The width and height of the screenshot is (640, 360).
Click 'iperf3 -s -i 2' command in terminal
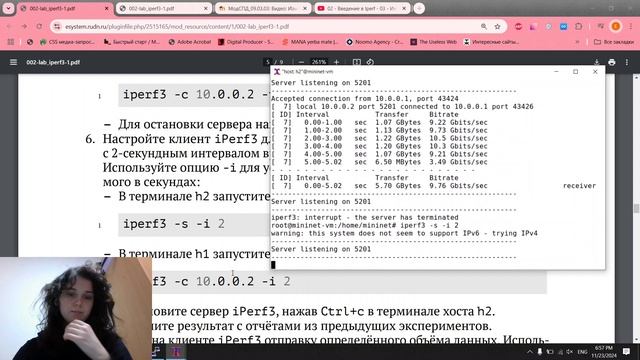[x=429, y=225]
